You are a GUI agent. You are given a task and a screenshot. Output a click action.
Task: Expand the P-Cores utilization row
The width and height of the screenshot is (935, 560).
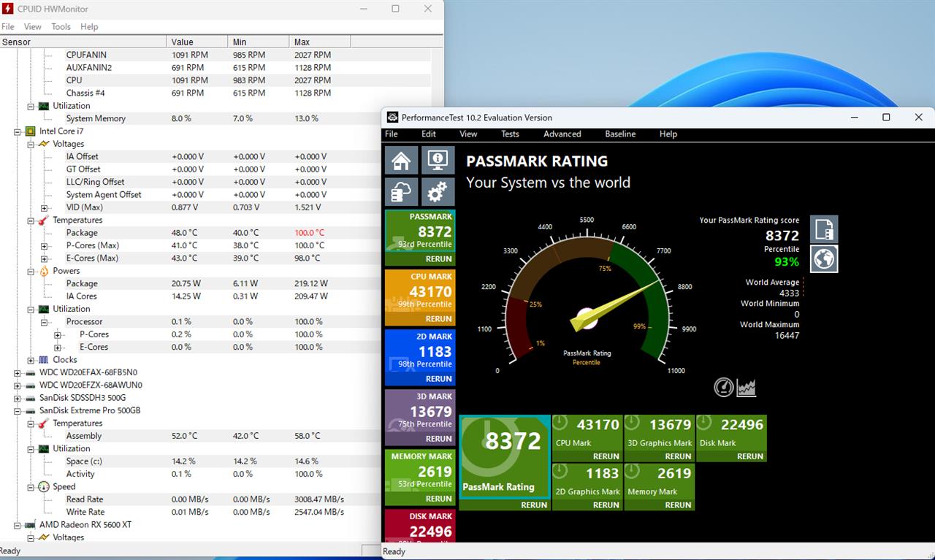click(x=57, y=334)
